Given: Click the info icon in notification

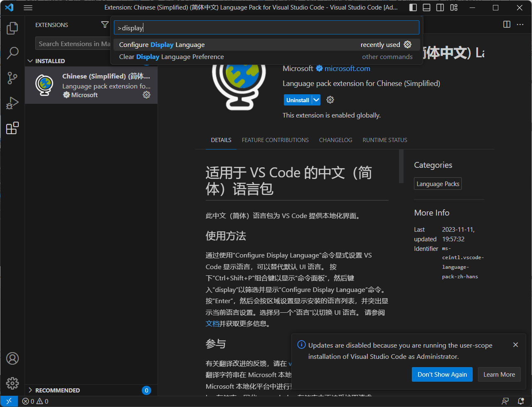Looking at the screenshot, I should (x=301, y=345).
